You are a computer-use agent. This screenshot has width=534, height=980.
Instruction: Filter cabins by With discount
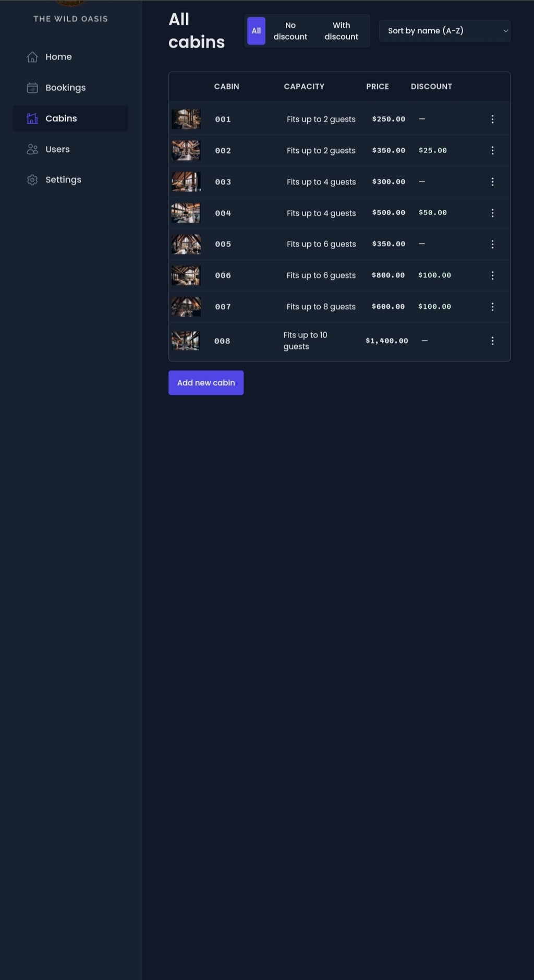point(341,31)
